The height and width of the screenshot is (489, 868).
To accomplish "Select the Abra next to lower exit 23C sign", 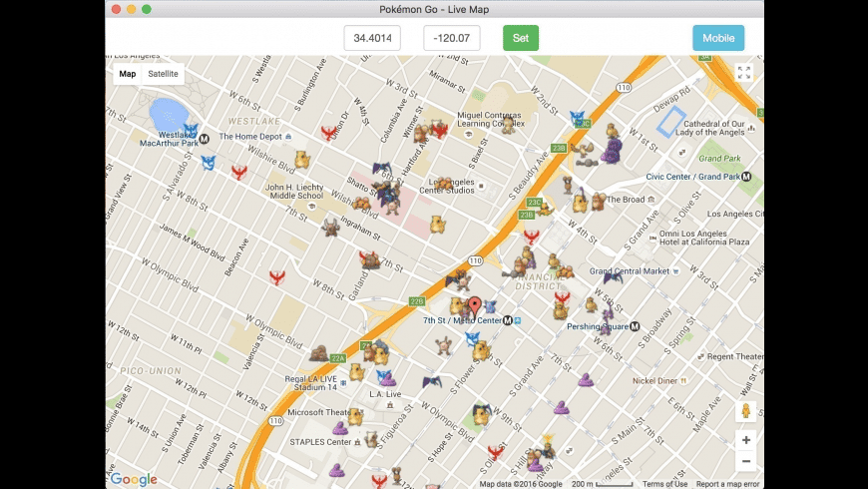I will pos(545,210).
